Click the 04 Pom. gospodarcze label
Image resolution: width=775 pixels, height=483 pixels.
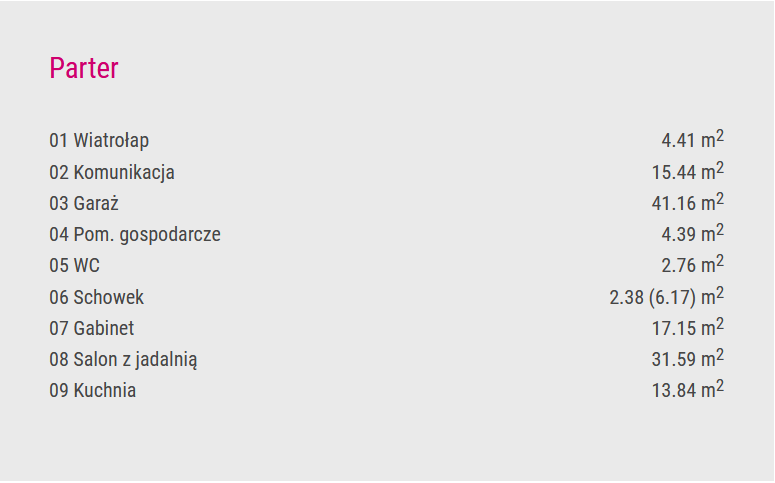(x=135, y=235)
